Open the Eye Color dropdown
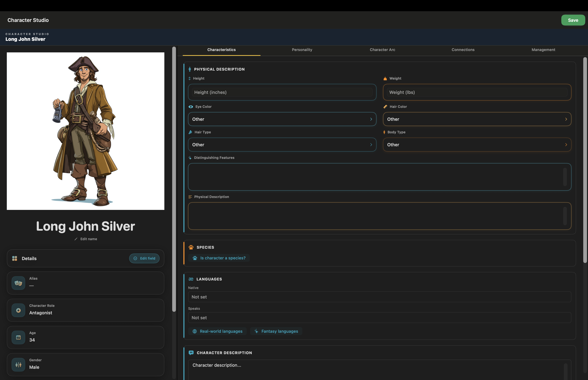 [x=282, y=119]
